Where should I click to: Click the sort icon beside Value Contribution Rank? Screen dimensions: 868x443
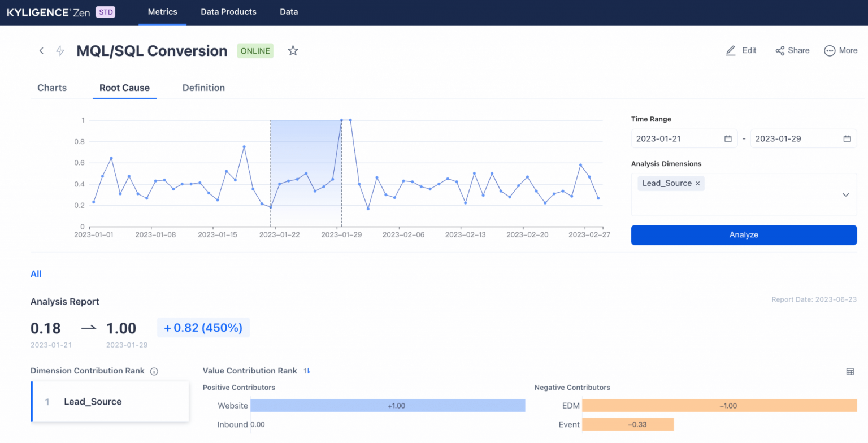[306, 371]
